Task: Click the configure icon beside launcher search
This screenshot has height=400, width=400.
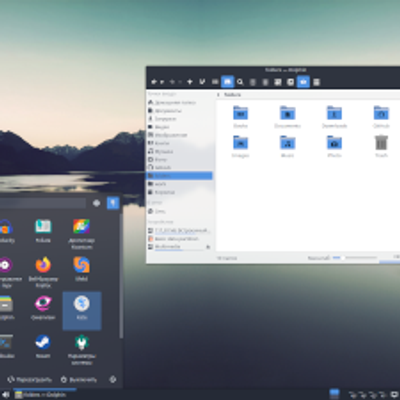Action: click(97, 203)
